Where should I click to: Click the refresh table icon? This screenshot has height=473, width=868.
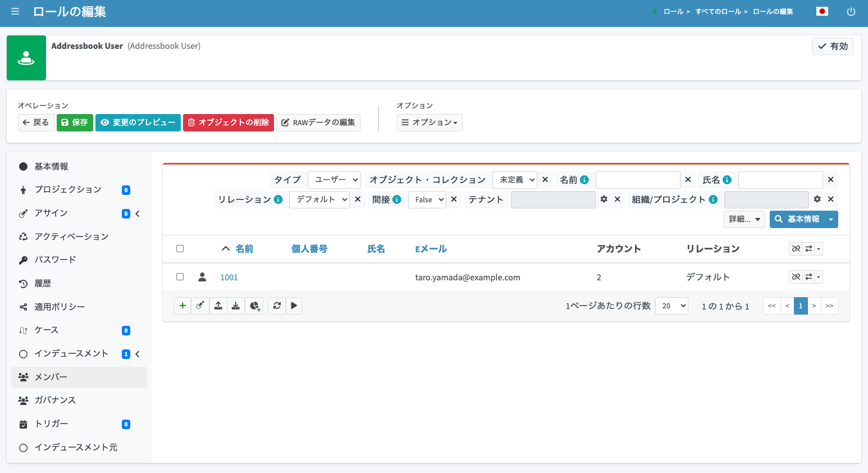coord(277,306)
